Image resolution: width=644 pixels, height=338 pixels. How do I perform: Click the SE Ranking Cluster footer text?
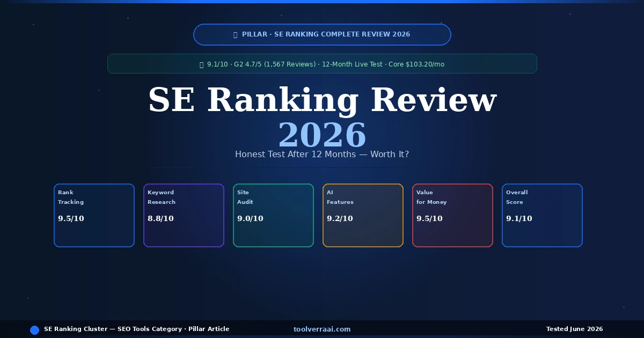click(x=136, y=329)
